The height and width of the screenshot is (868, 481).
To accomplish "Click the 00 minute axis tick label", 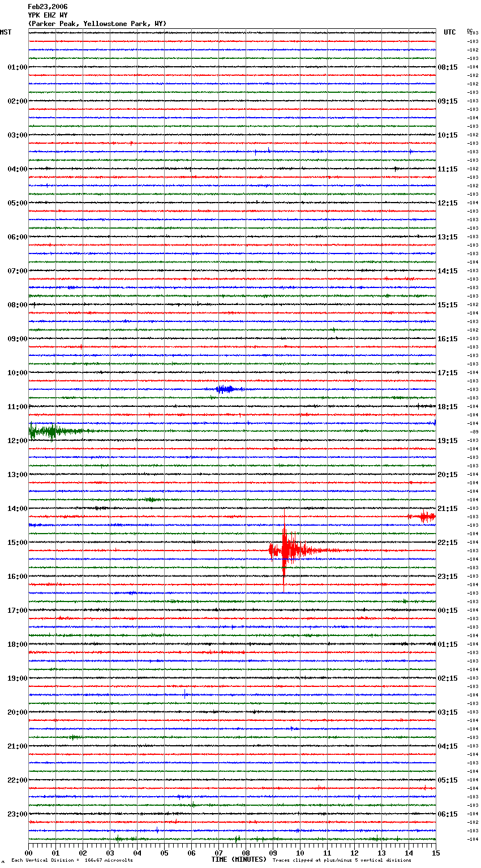I will (x=28, y=853).
